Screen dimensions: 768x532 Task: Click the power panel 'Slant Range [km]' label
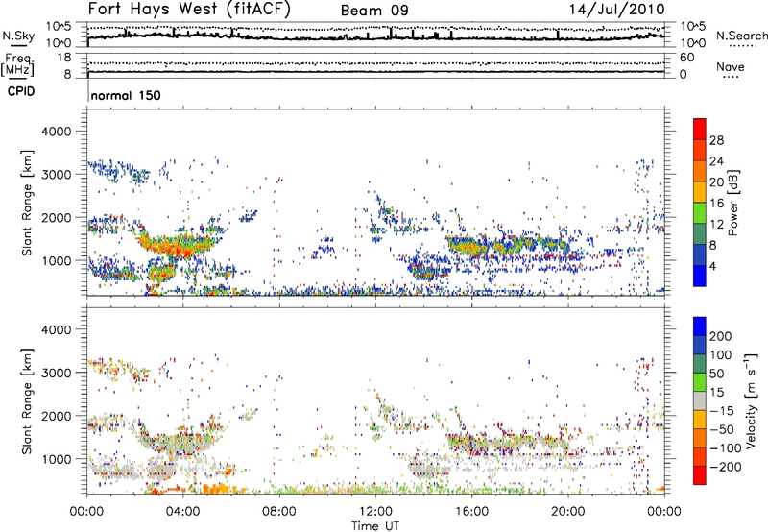click(27, 203)
